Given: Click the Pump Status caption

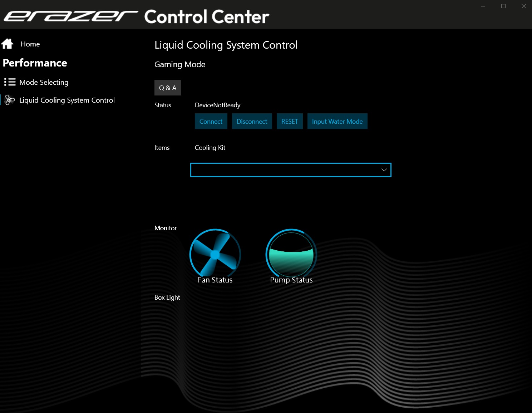Looking at the screenshot, I should [291, 280].
